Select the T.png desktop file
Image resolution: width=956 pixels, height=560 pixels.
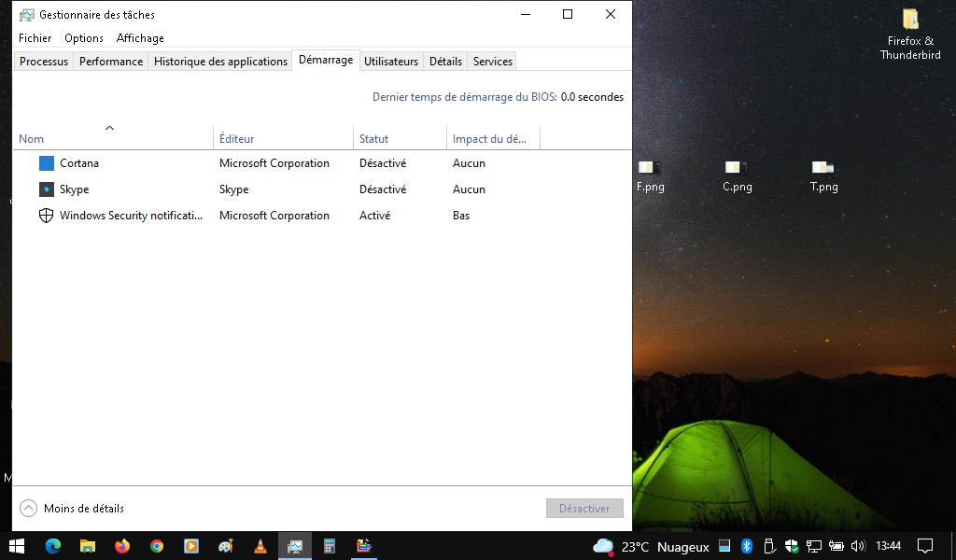[x=823, y=176]
